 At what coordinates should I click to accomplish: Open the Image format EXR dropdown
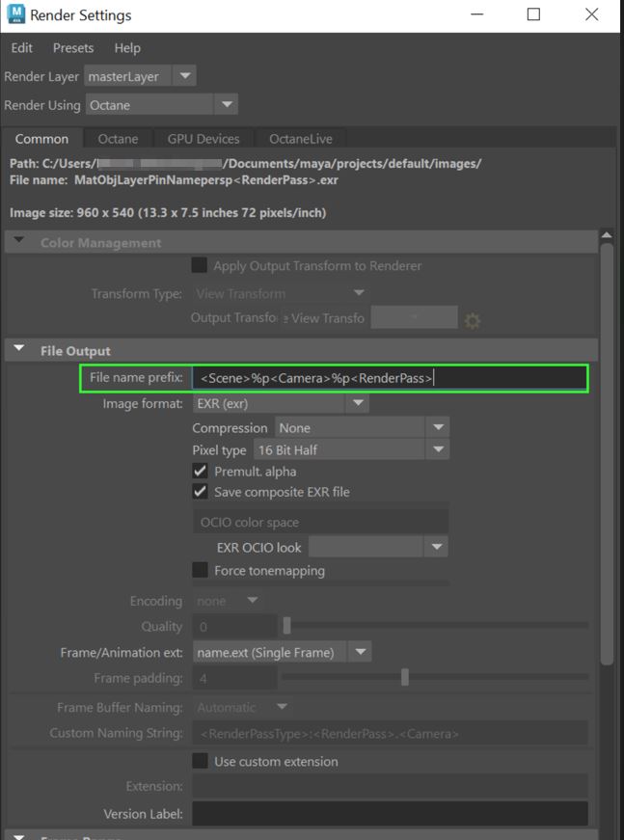coord(281,403)
